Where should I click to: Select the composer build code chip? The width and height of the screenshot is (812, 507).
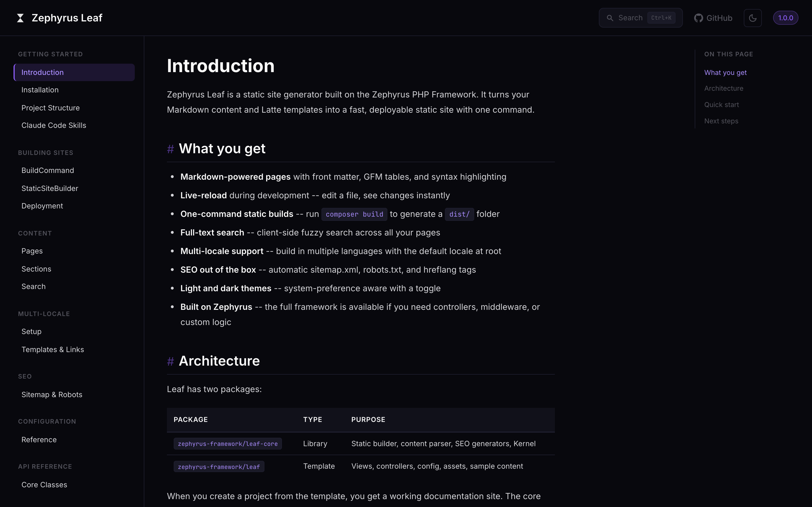(x=354, y=214)
